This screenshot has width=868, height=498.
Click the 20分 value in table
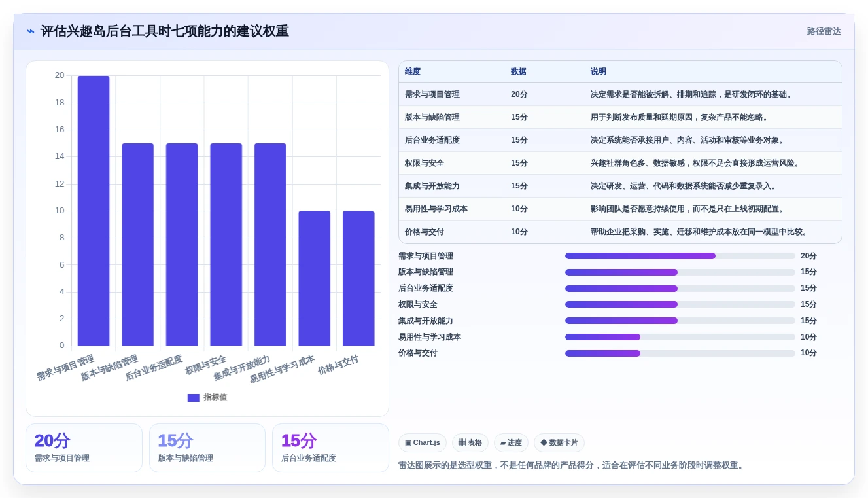click(x=519, y=95)
